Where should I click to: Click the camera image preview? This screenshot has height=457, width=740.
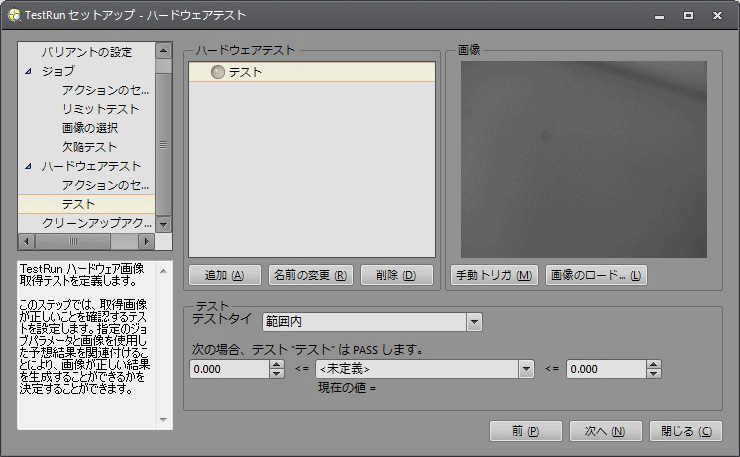(583, 159)
